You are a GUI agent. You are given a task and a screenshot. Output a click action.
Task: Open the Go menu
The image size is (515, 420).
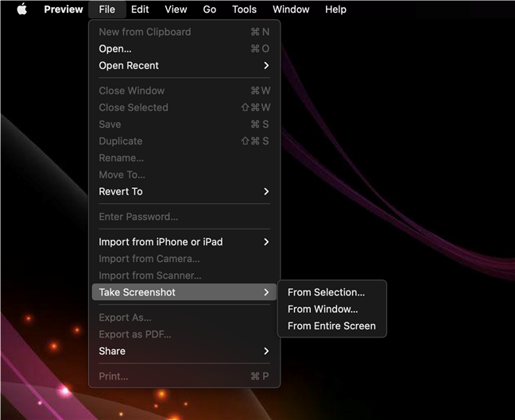210,10
